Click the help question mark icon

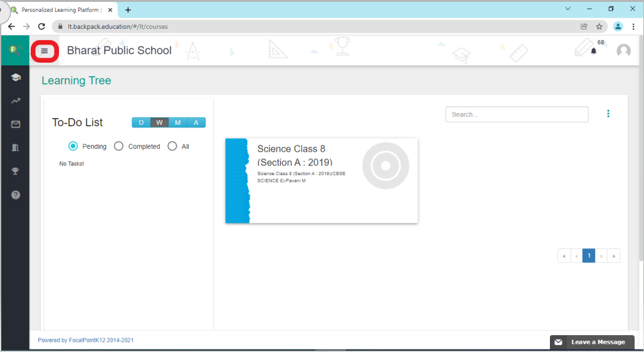click(x=16, y=195)
